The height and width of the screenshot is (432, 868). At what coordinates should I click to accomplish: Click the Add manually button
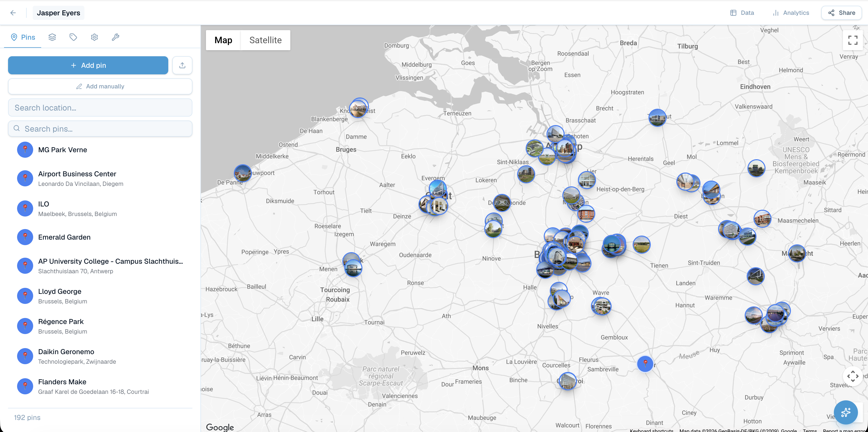[x=100, y=86]
